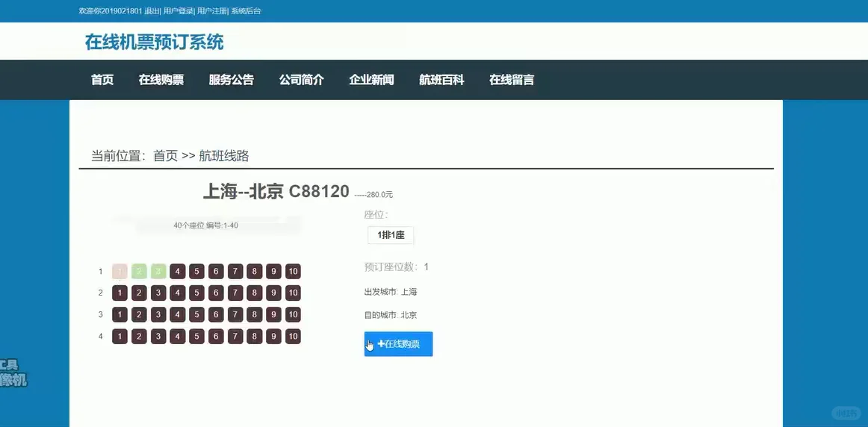868x427 pixels.
Task: Select seat 6 in row 1
Action: (216, 272)
